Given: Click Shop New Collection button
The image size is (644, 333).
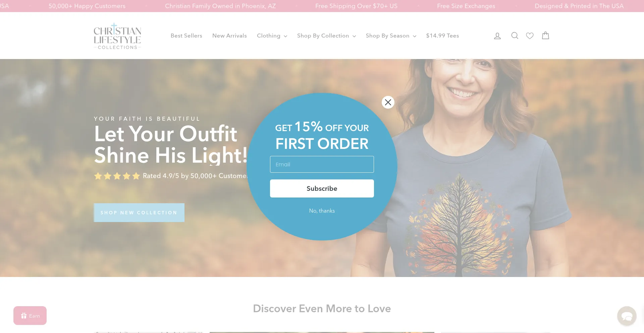Looking at the screenshot, I should 139,213.
